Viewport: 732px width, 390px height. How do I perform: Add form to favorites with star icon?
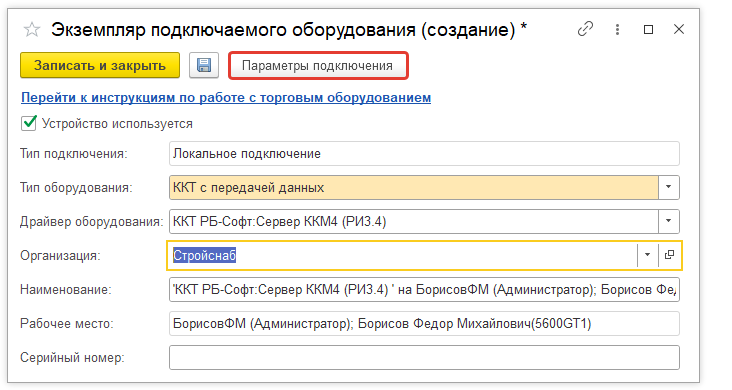32,30
